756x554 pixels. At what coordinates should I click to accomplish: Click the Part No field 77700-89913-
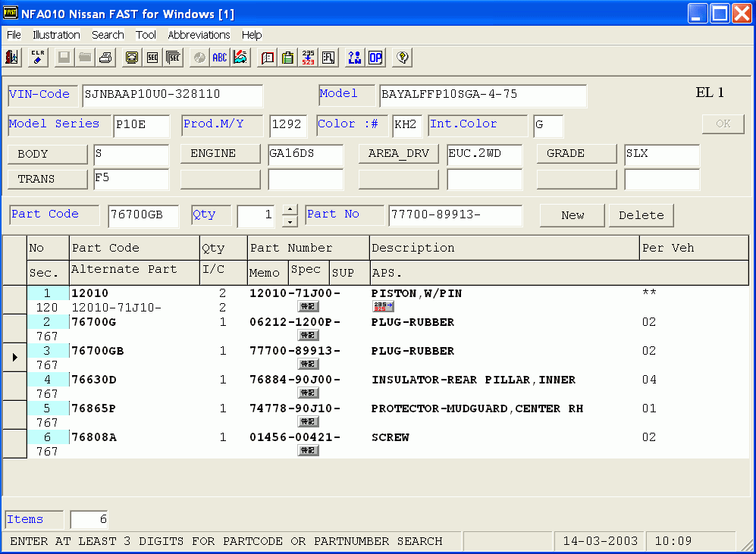tap(455, 215)
